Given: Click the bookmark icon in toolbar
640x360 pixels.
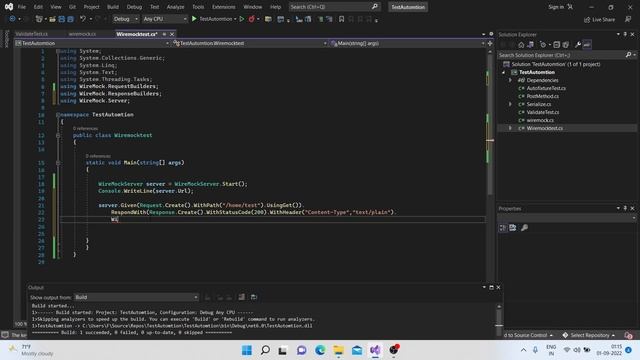Looking at the screenshot, I should click(x=341, y=19).
